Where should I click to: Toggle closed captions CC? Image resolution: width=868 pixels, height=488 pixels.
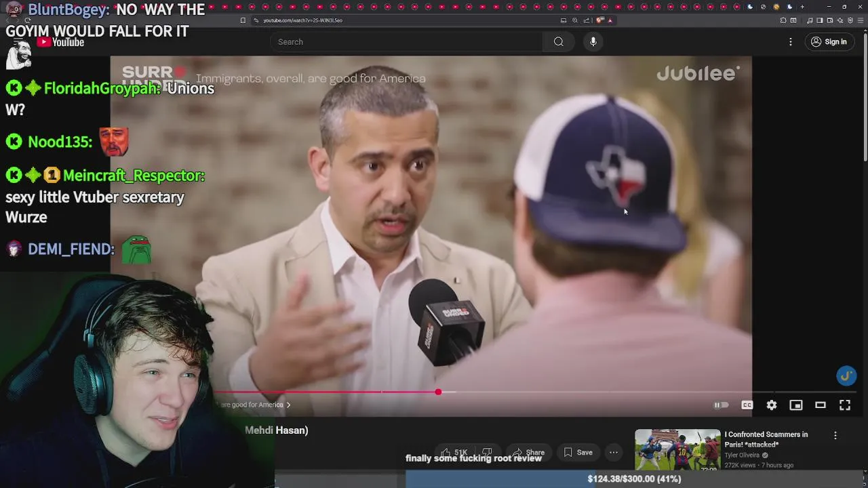[x=747, y=405]
